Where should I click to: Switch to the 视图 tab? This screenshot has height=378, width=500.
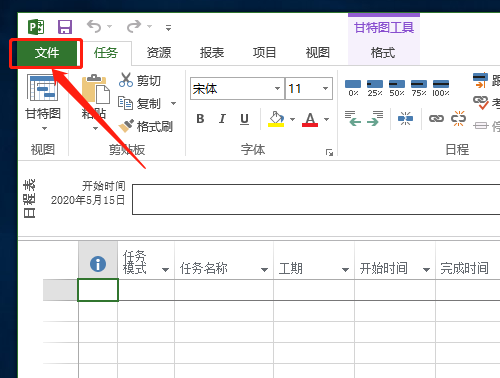point(317,53)
